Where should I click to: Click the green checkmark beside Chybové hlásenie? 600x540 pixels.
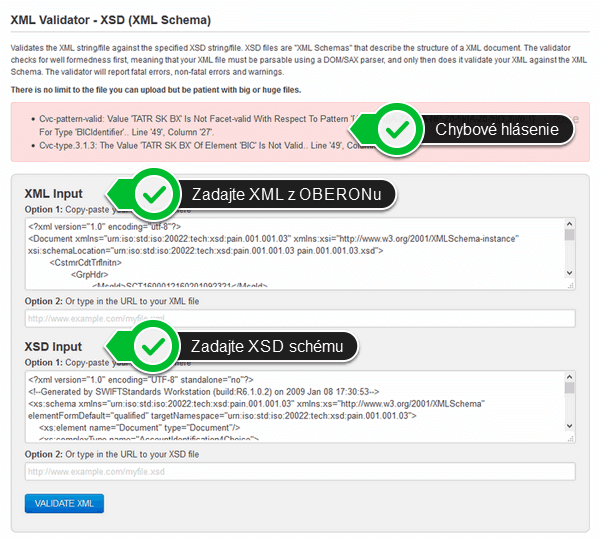pyautogui.click(x=398, y=129)
